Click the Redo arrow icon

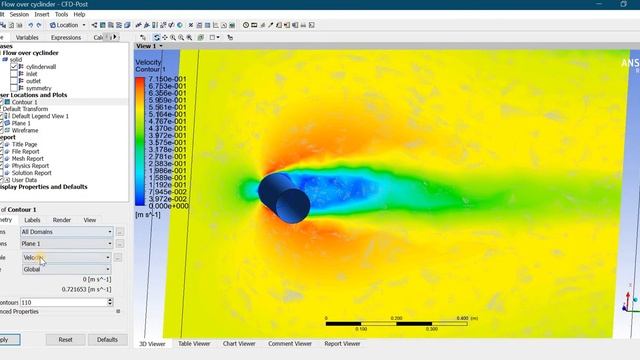[x=39, y=25]
